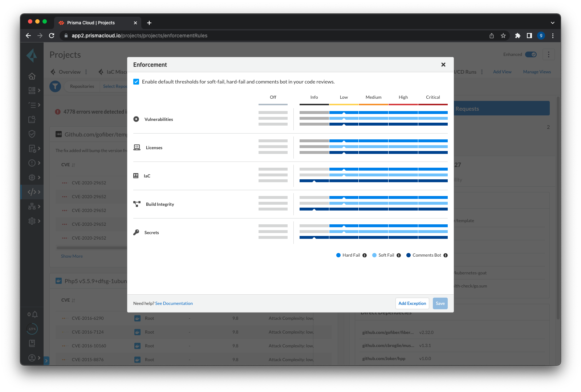
Task: Set Build Integrity soft fail to Off
Action: [273, 203]
